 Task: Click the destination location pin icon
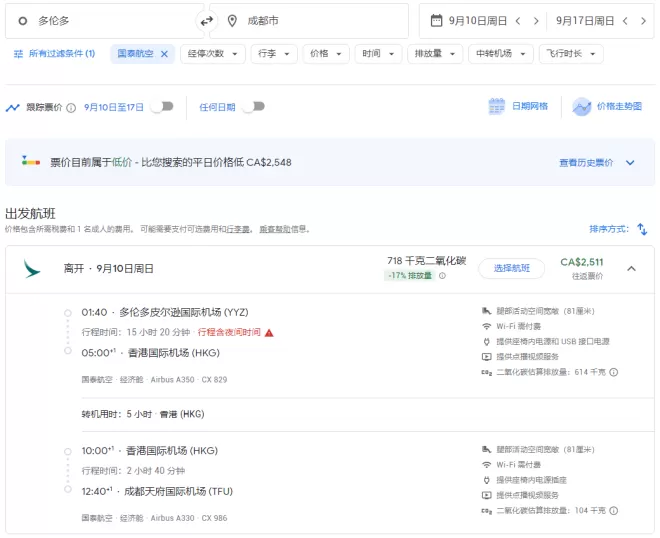[x=232, y=21]
